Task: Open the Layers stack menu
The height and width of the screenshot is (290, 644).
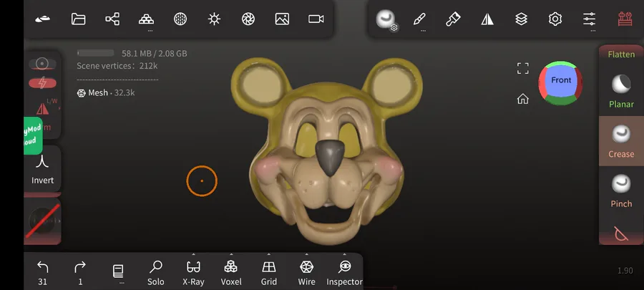Action: (521, 19)
